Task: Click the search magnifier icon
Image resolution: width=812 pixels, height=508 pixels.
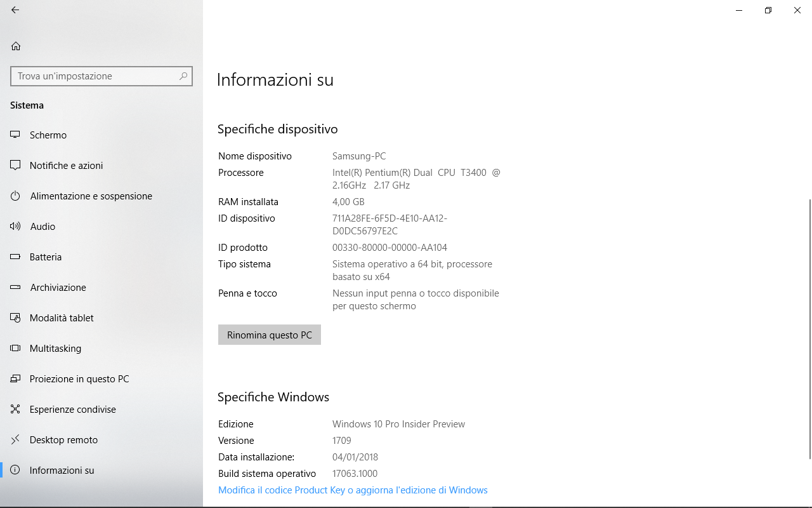Action: 183,76
